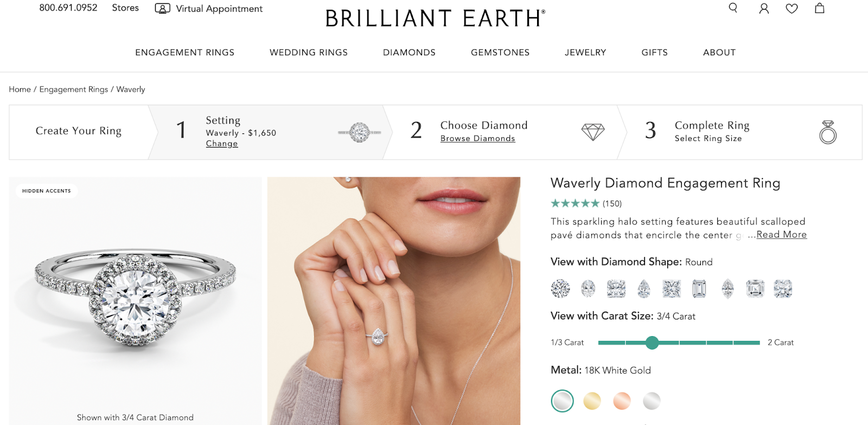Choose the rose gold metal swatch
This screenshot has width=868, height=425.
pos(622,401)
